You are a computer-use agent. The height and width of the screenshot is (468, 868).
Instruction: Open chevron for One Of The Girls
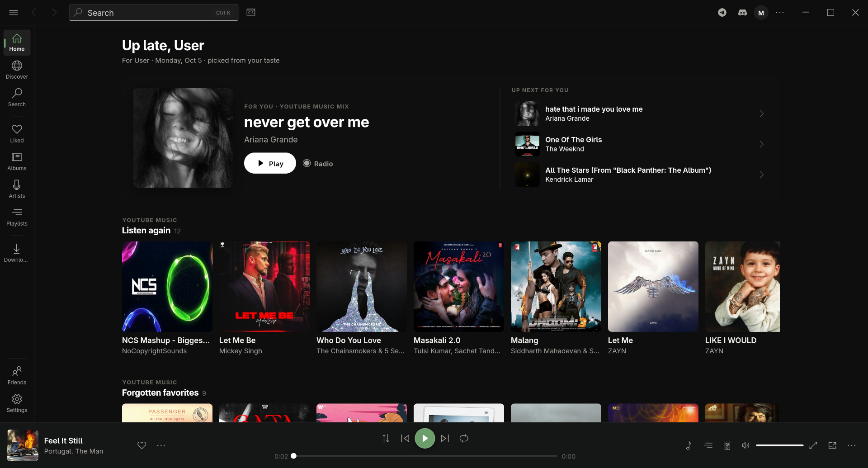point(761,144)
